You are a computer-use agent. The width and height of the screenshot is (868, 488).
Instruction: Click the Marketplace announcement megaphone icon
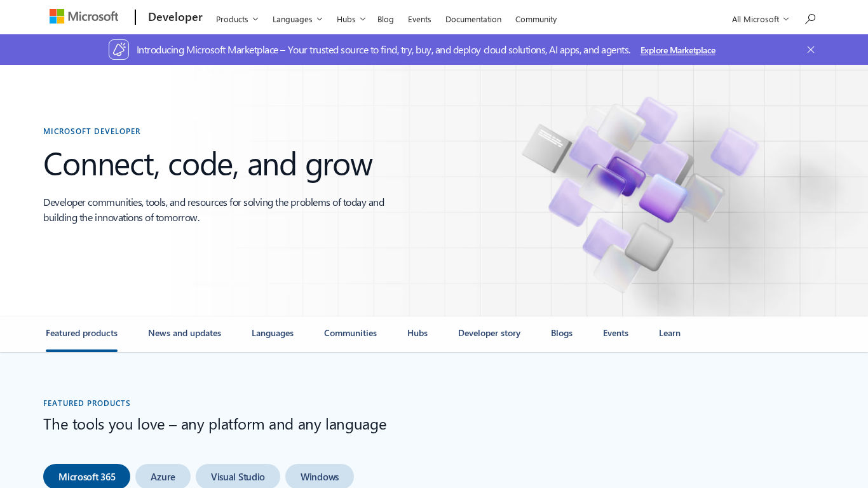(x=119, y=50)
